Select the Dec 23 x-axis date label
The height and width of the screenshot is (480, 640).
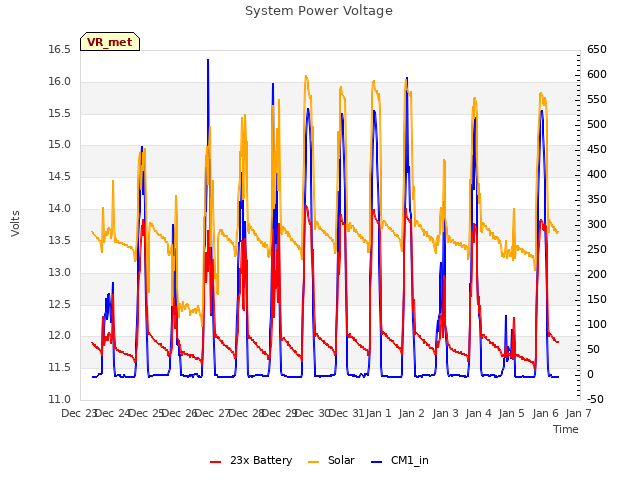tap(79, 413)
